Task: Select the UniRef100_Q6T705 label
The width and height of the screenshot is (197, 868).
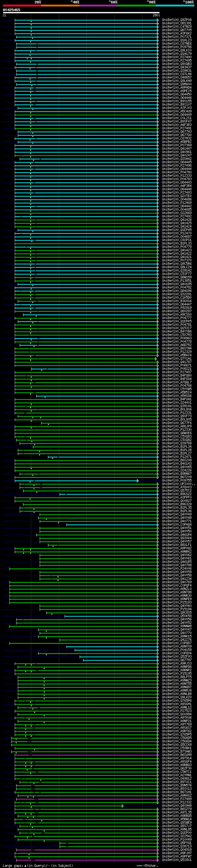Action: [177, 30]
